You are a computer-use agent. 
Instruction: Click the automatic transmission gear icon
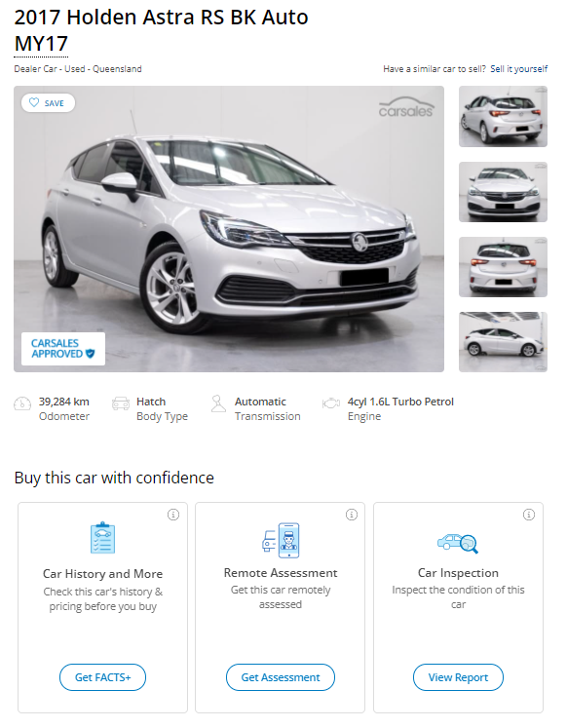coord(218,403)
